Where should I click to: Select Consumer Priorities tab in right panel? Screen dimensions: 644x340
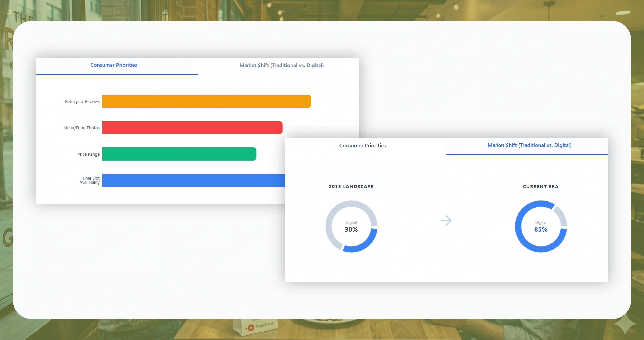(x=362, y=146)
